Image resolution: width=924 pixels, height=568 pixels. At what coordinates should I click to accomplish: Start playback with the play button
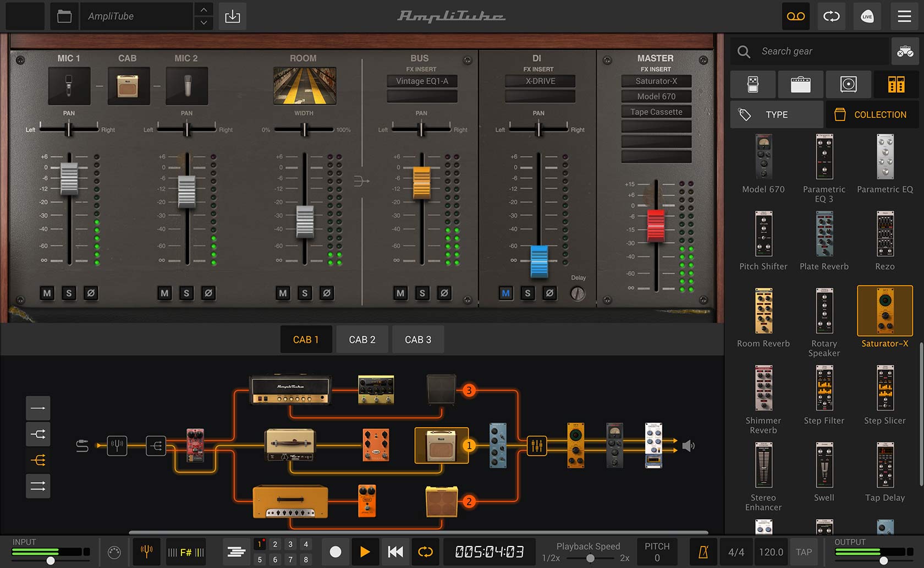coord(365,551)
